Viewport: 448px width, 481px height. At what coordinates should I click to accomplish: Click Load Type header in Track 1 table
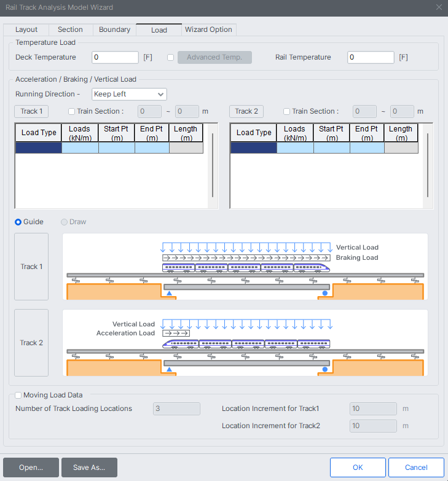click(x=39, y=133)
